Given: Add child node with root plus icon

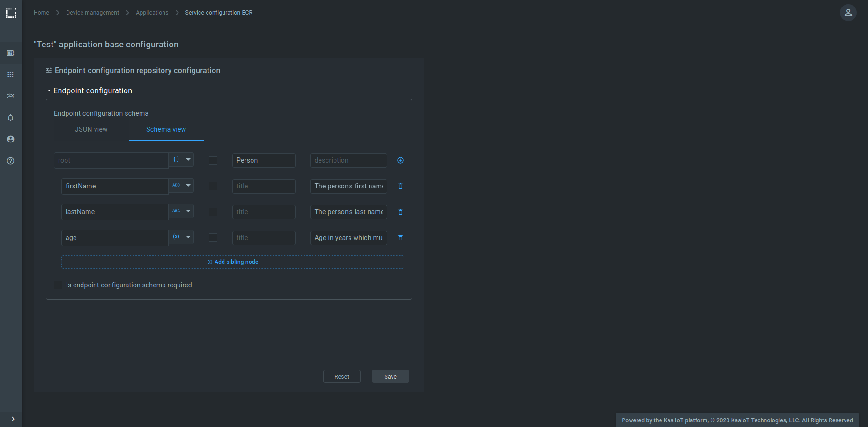Looking at the screenshot, I should 400,160.
